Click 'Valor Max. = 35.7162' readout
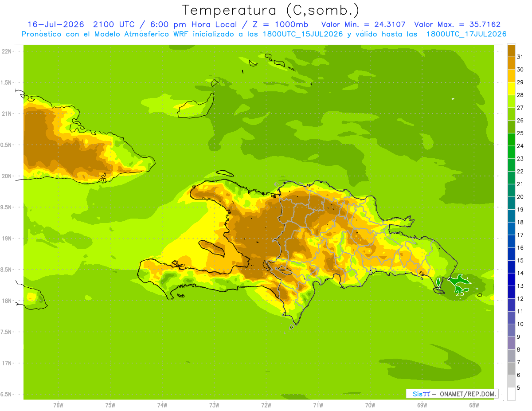Image resolution: width=532 pixels, height=411 pixels. (458, 24)
